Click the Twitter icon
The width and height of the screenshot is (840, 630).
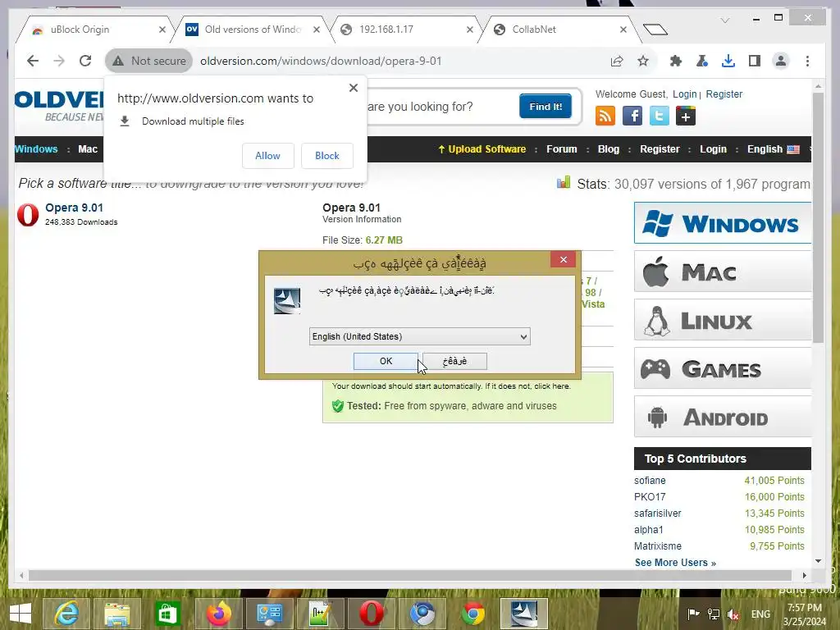point(659,116)
